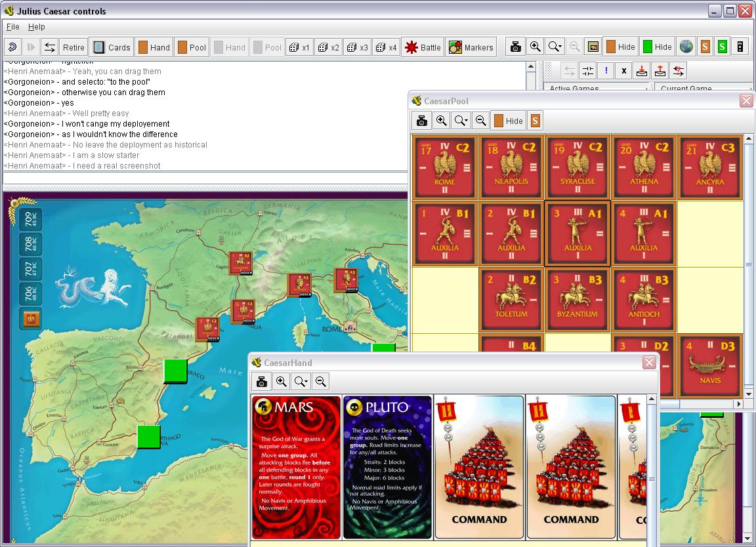Roll one die with the x1 button
This screenshot has height=547, width=756.
pos(299,47)
